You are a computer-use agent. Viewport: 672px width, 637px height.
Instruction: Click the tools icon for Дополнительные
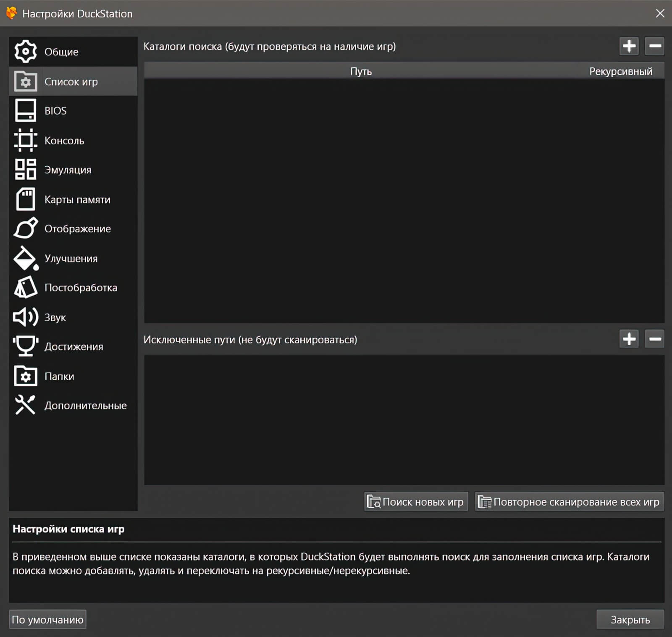coord(26,405)
